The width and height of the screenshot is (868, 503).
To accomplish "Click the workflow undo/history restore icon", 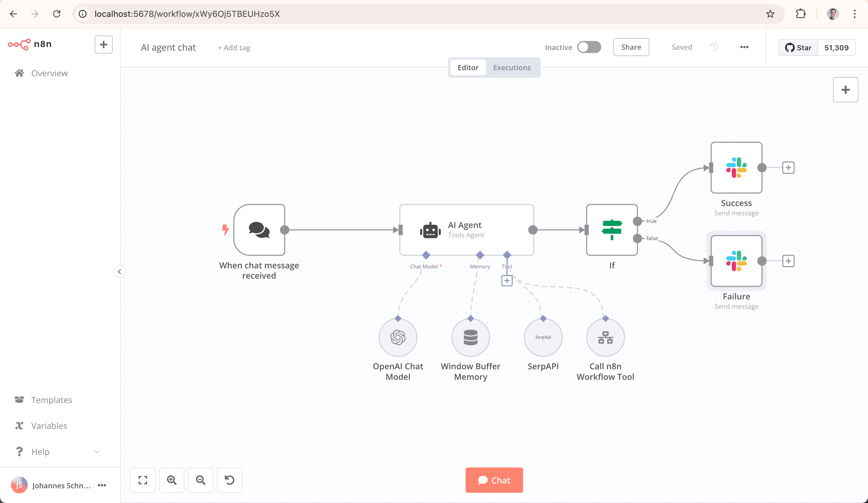I will click(715, 47).
